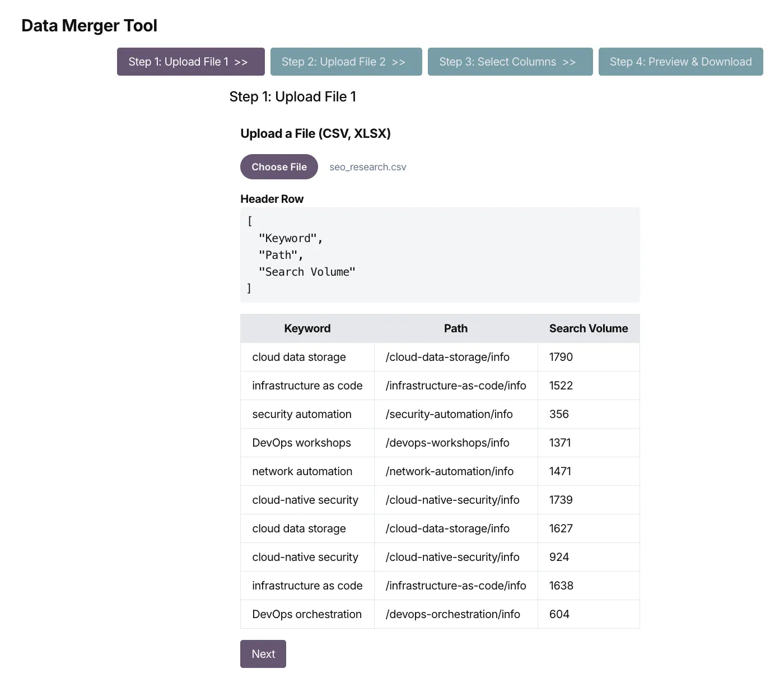The height and width of the screenshot is (687, 784).
Task: Click the /security-automation/info path cell
Action: pyautogui.click(x=456, y=414)
